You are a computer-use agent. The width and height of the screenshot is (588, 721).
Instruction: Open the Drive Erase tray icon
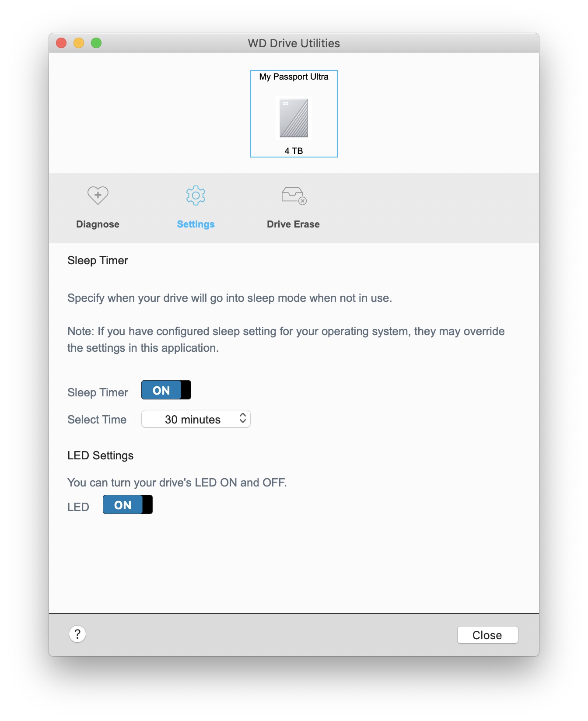click(294, 196)
